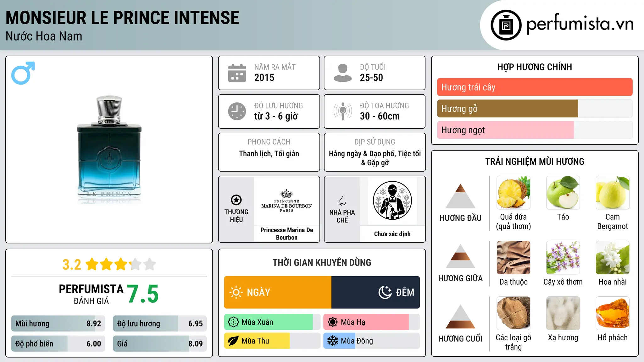This screenshot has width=644, height=362.
Task: Click the Xạ hương musk thumbnail
Action: (x=563, y=313)
